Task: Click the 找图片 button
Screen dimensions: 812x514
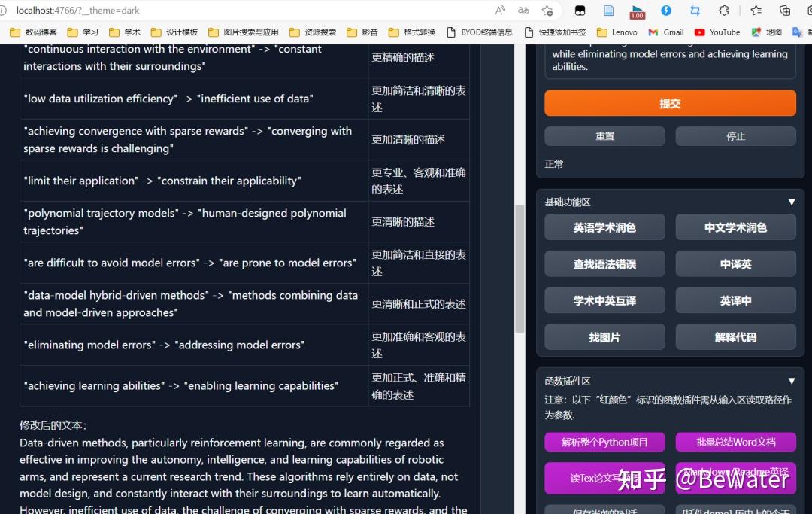Action: (x=604, y=337)
